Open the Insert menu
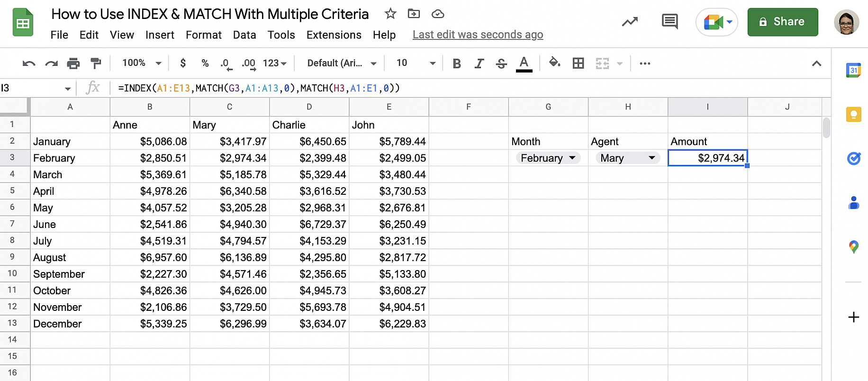Screen dimensions: 868x381 point(160,35)
